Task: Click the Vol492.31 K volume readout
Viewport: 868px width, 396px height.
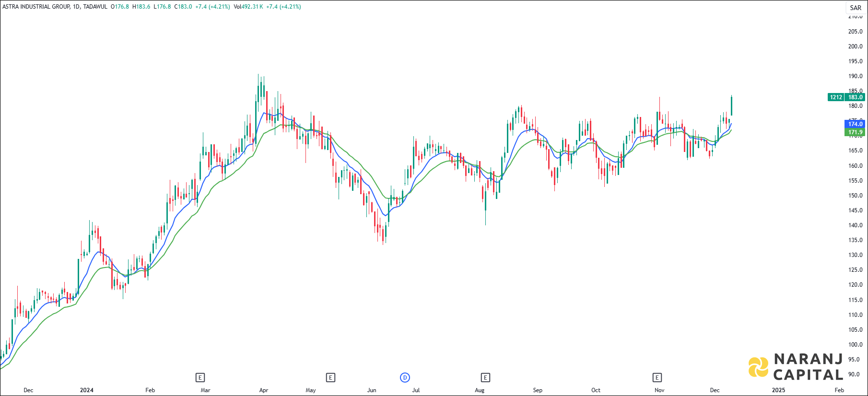Action: click(x=248, y=7)
